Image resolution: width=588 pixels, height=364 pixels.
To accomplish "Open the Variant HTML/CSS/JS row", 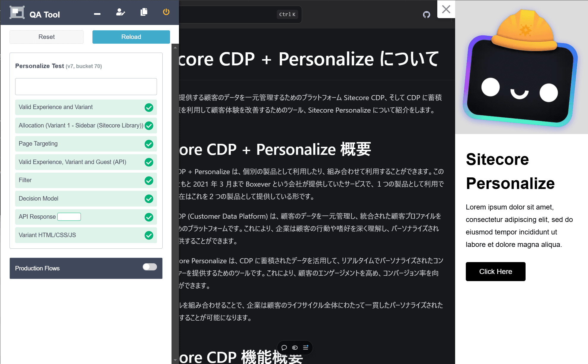I will pos(86,235).
